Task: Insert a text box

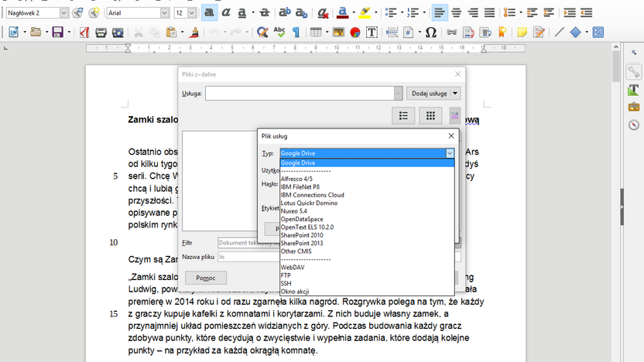Action: click(x=372, y=32)
